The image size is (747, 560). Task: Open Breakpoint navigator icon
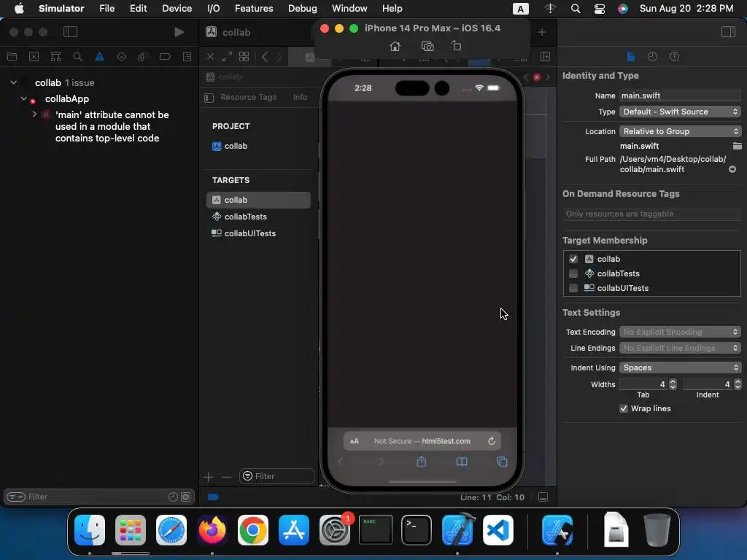coord(165,57)
